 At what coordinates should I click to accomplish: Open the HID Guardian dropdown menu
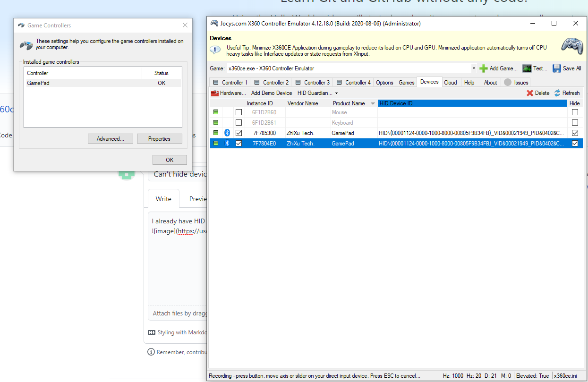(x=317, y=93)
